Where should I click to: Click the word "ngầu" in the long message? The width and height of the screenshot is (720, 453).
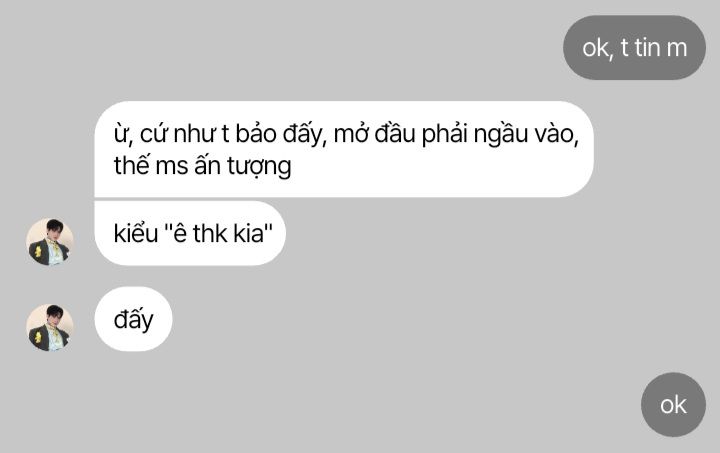tap(501, 134)
